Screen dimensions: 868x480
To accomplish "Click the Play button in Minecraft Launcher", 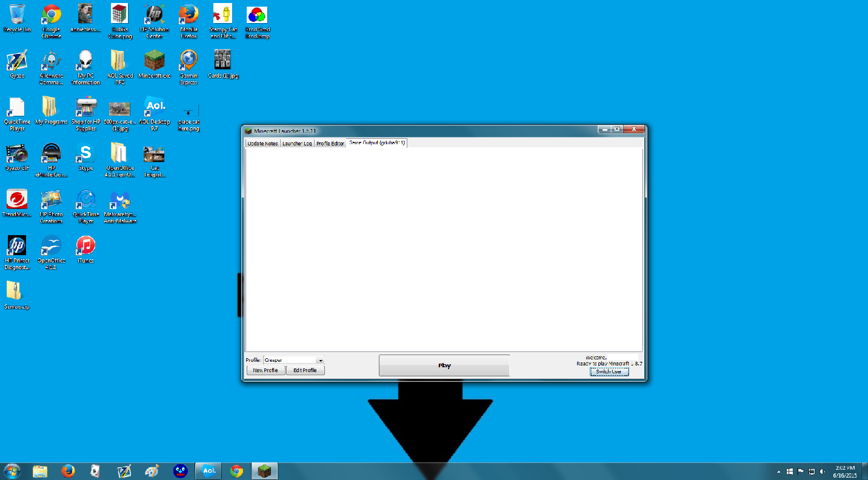I will [x=444, y=365].
